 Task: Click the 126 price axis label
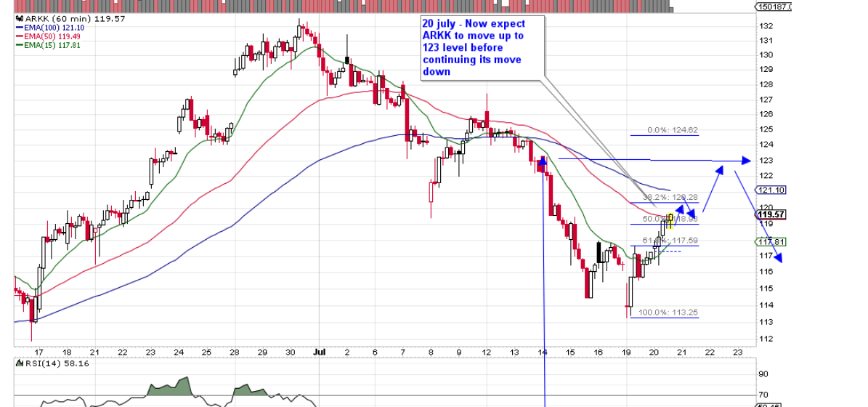766,115
